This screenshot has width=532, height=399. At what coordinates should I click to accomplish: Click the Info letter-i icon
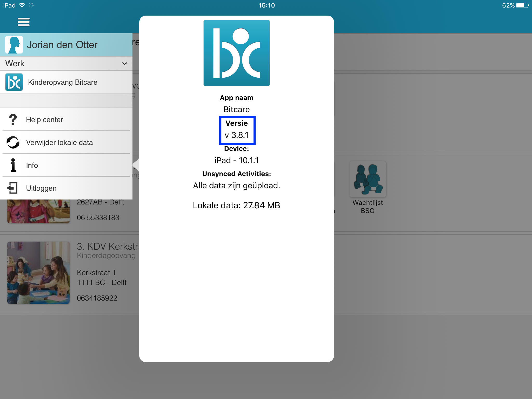click(x=13, y=165)
